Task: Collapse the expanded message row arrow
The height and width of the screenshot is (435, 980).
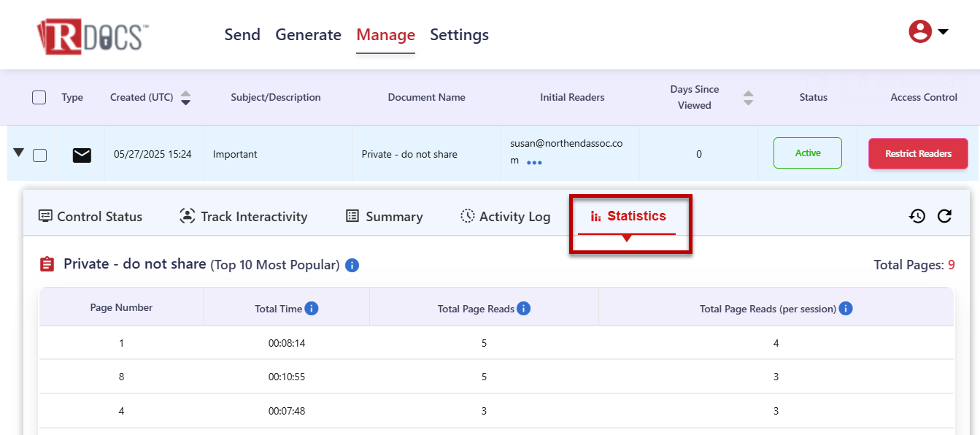Action: (x=19, y=153)
